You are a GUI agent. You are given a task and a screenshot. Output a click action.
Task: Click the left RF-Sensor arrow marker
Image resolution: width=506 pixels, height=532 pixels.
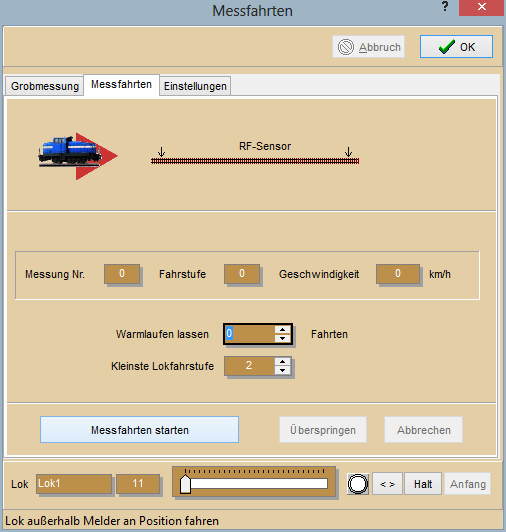(x=162, y=152)
